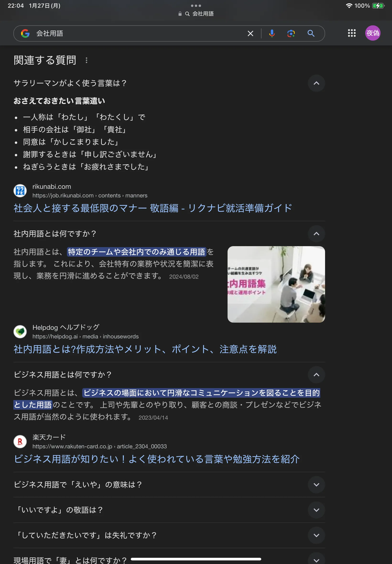This screenshot has width=392, height=564.
Task: Open the purple account avatar 夜偽
Action: [x=373, y=33]
